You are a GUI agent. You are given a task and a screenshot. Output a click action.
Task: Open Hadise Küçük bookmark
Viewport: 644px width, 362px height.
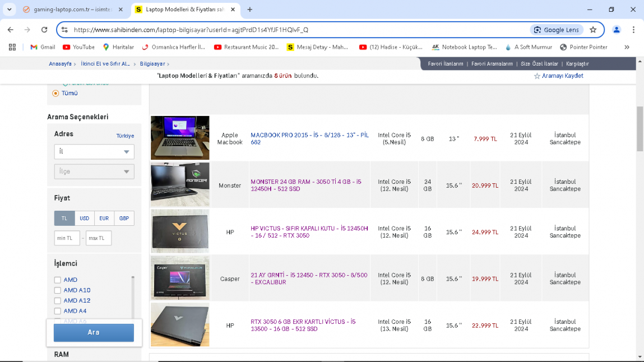pos(391,47)
